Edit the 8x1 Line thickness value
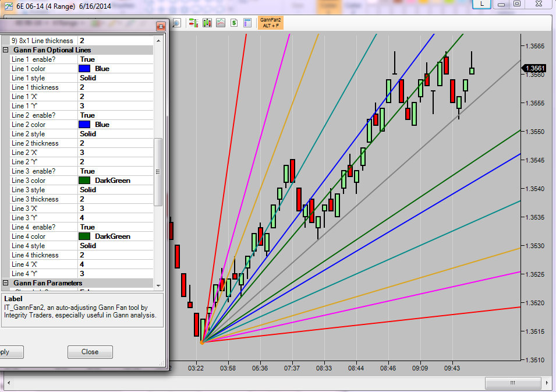556x392 pixels. click(116, 41)
